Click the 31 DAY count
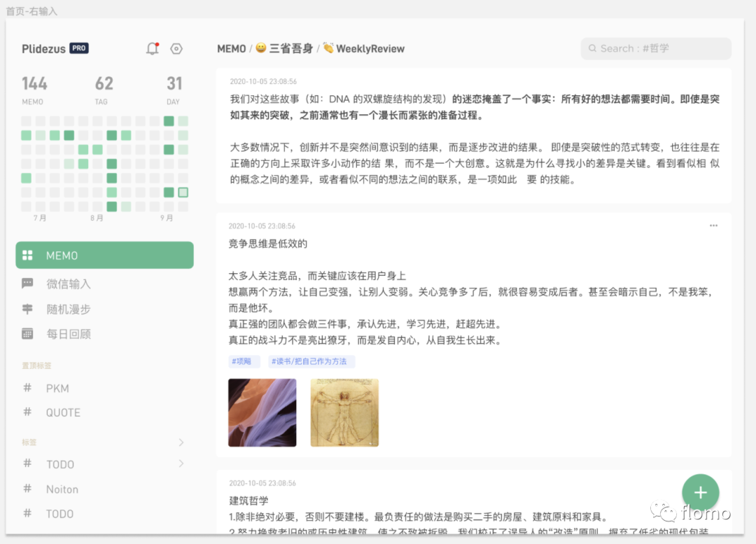Viewport: 756px width, 544px height. point(174,90)
